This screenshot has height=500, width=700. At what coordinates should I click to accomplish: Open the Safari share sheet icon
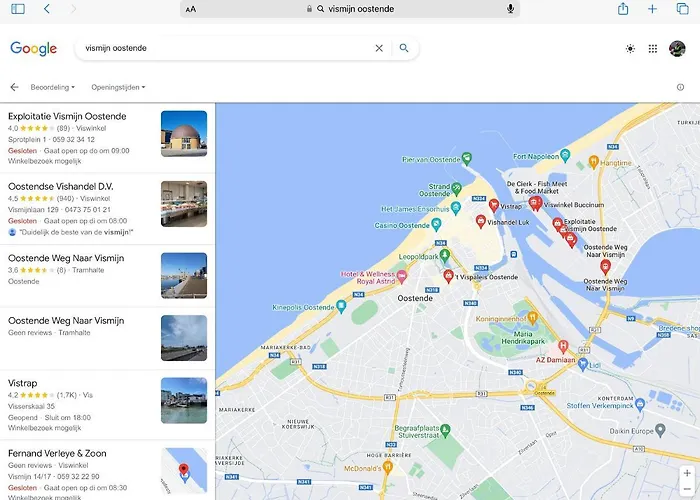click(623, 8)
